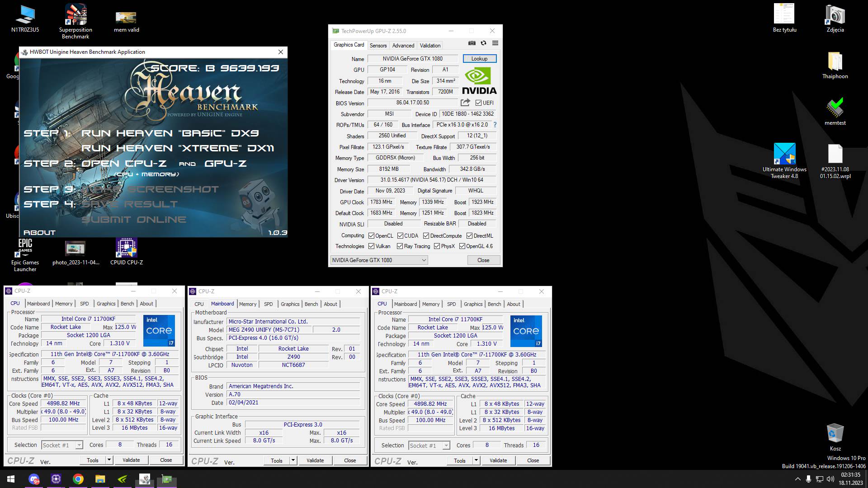
Task: Click CPU-Z icon in taskbar
Action: pyautogui.click(x=56, y=479)
